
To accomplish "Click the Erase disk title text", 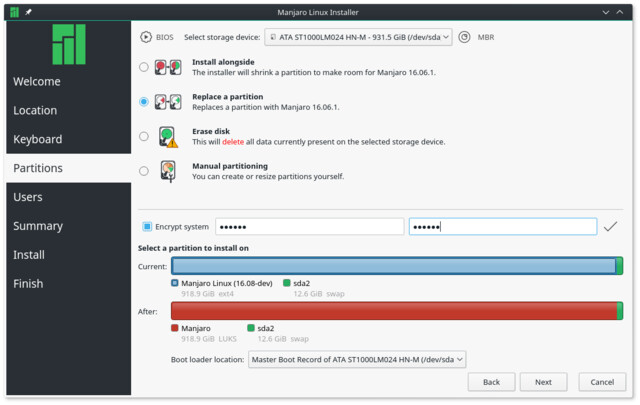I will click(x=211, y=131).
